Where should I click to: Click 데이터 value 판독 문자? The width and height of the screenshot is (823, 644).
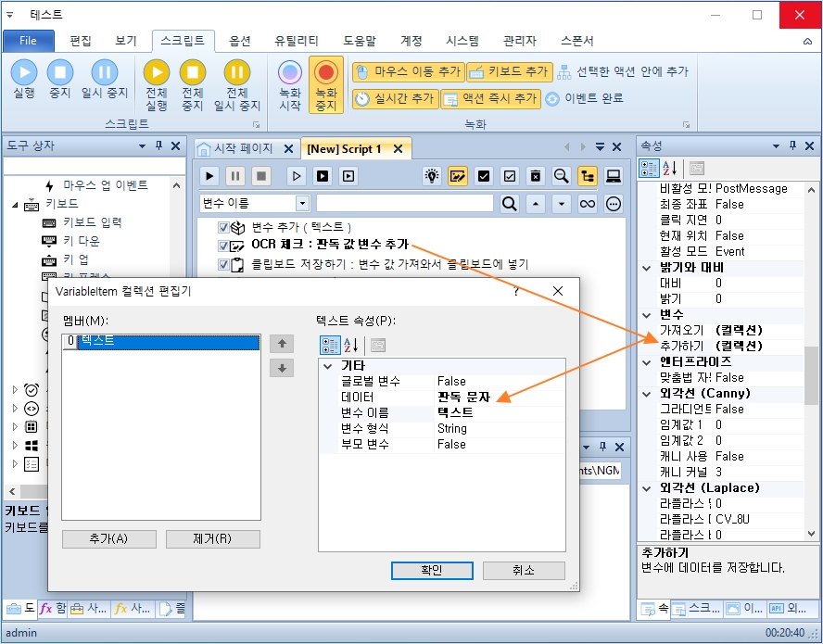(464, 398)
